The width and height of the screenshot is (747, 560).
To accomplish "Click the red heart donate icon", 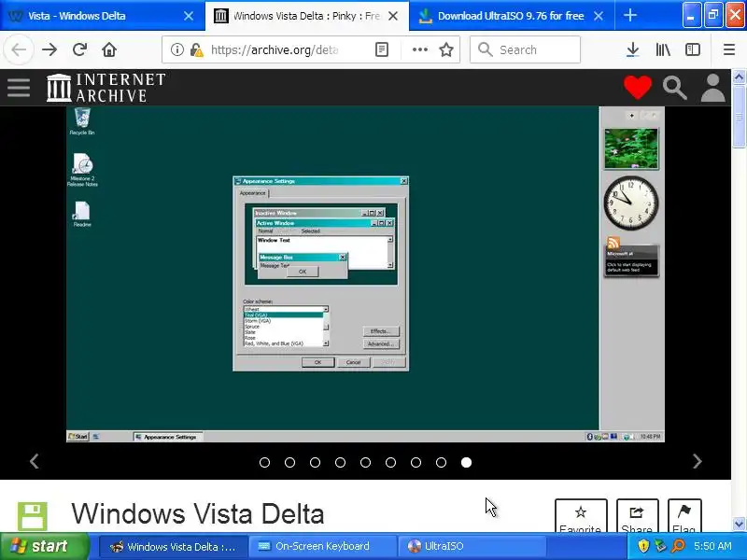I will (638, 87).
